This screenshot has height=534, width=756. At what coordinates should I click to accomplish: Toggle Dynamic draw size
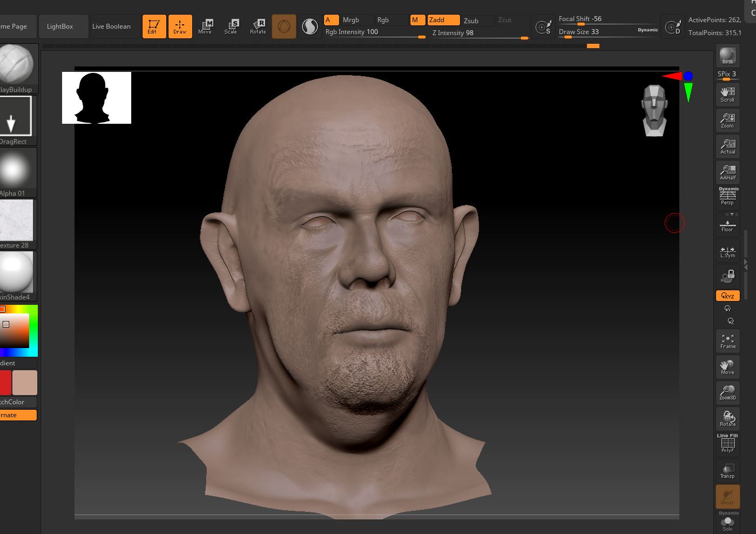tap(647, 30)
